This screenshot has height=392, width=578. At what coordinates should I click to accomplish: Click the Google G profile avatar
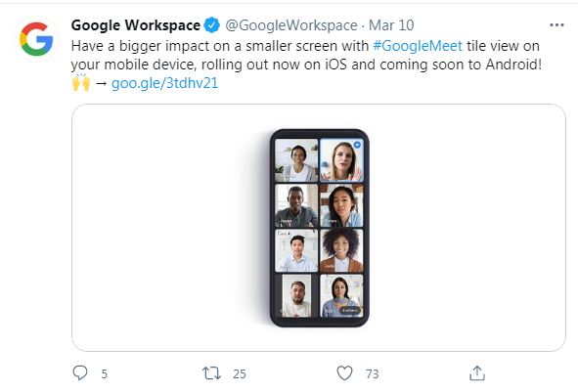[36, 39]
